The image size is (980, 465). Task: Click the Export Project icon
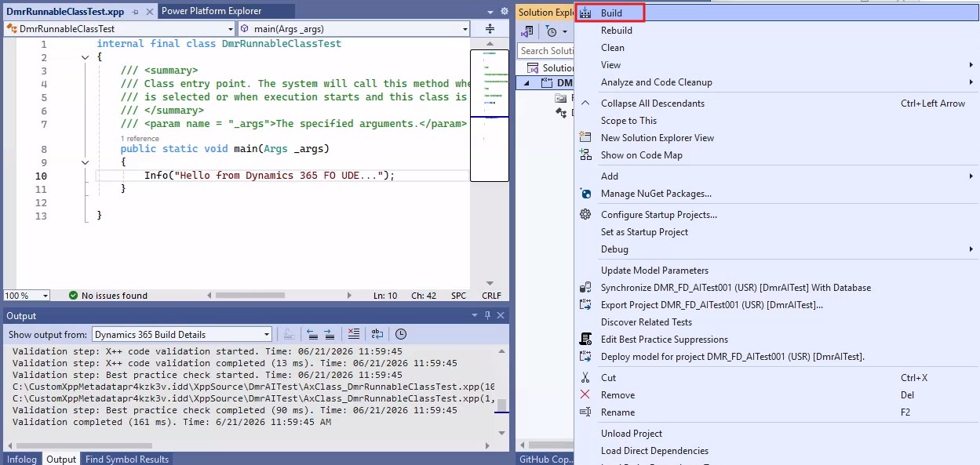coord(585,304)
